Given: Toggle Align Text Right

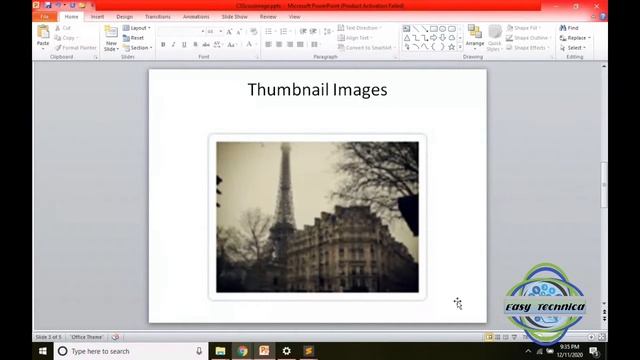Looking at the screenshot, I should 289,44.
